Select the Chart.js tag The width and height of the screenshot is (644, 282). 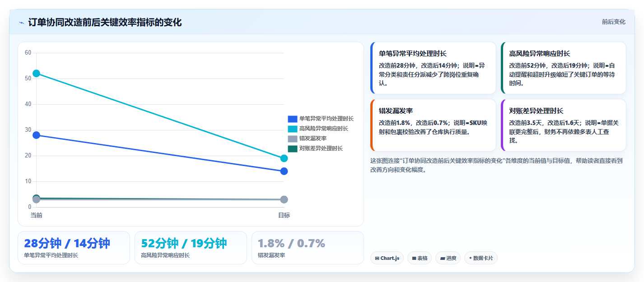click(x=387, y=258)
